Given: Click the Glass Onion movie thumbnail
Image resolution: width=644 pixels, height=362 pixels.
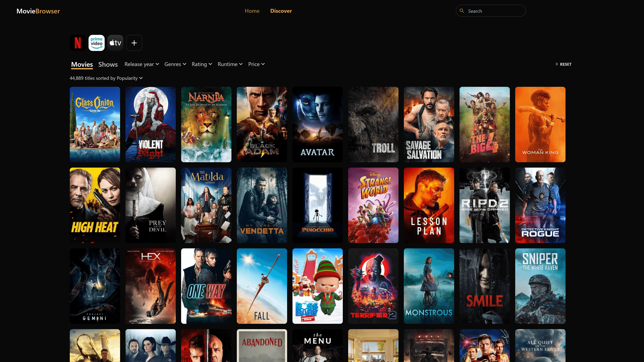Looking at the screenshot, I should coord(95,124).
